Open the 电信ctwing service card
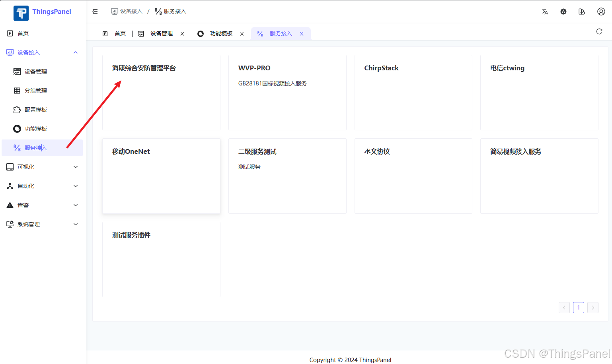Screen dimensions: 612x364 click(539, 93)
